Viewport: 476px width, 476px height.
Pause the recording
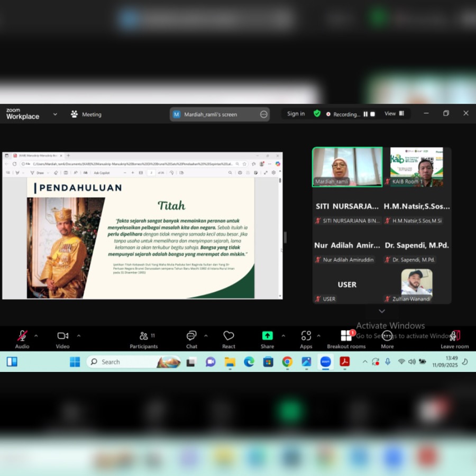point(365,114)
